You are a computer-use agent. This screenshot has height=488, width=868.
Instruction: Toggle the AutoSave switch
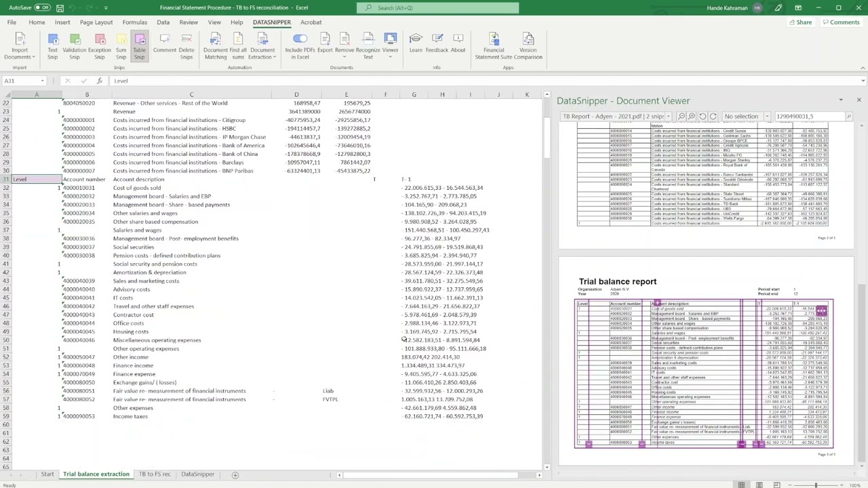pyautogui.click(x=42, y=7)
